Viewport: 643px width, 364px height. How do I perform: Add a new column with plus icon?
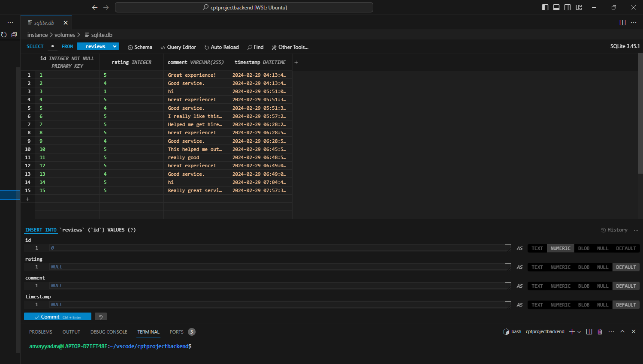coord(296,62)
